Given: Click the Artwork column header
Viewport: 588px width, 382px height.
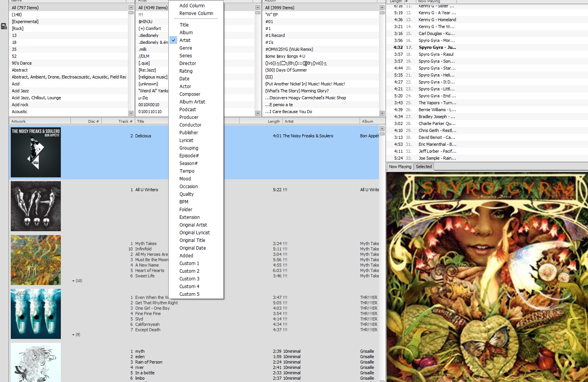Looking at the screenshot, I should (40, 121).
